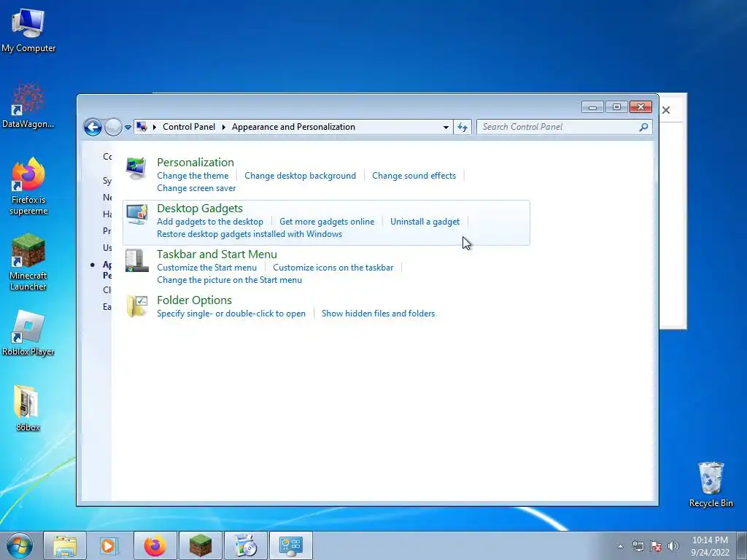Click Change desktop background
This screenshot has width=747, height=560.
[x=300, y=176]
